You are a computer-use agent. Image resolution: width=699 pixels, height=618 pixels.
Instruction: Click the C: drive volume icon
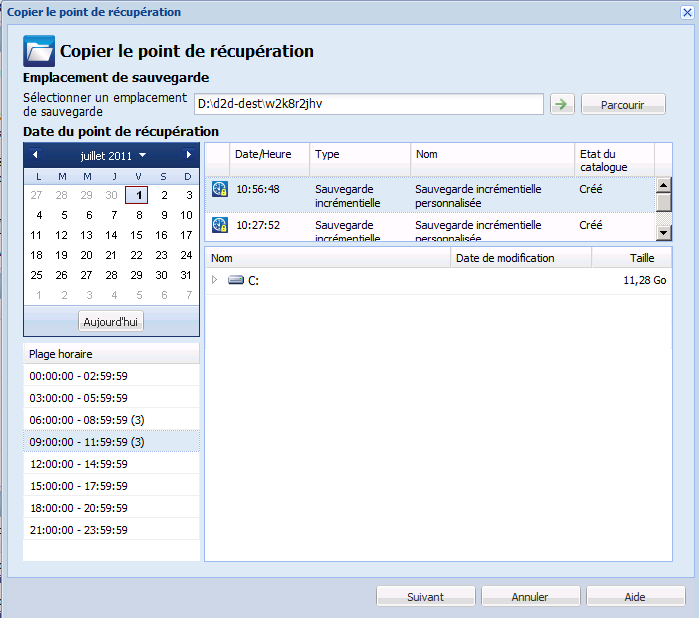[236, 281]
